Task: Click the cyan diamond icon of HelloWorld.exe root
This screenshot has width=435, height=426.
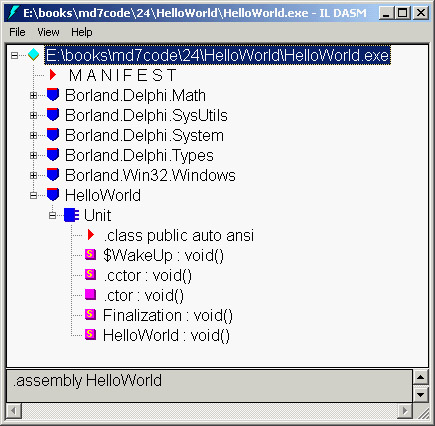Action: (x=33, y=55)
